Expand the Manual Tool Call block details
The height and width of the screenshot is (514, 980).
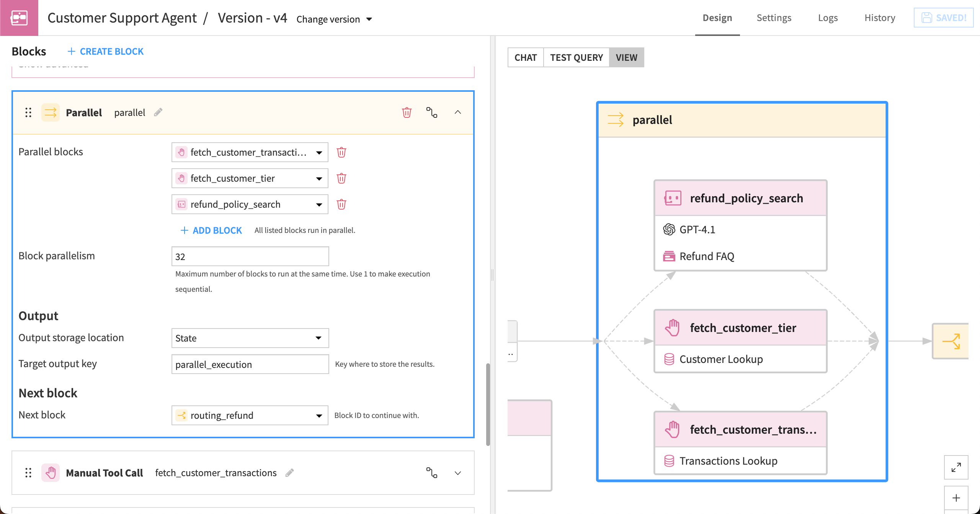coord(457,473)
